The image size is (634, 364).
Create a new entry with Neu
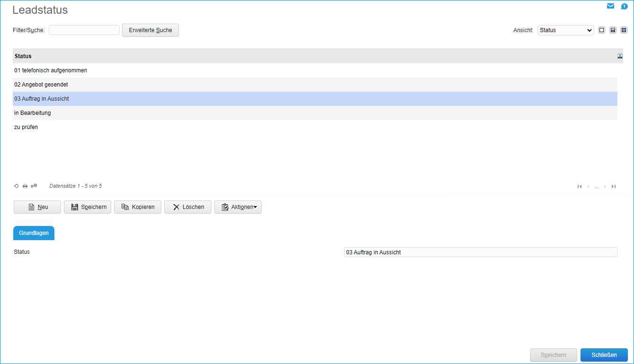[37, 207]
